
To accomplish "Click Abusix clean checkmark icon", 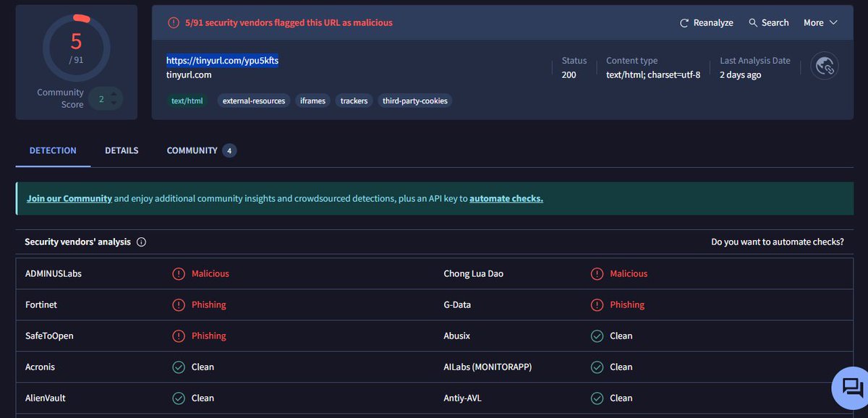I will click(x=597, y=336).
